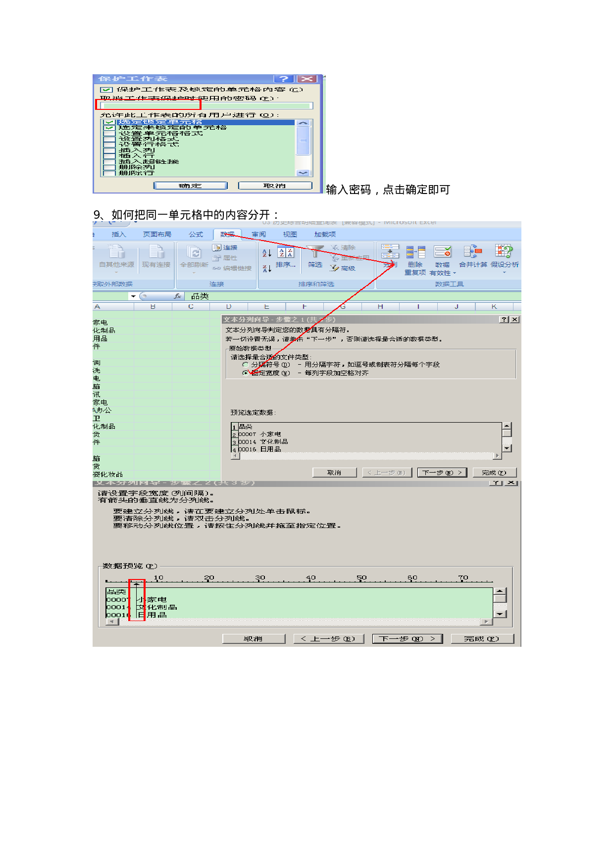Click help button in 保护工作表 dialog
Screen dimensions: 614x868
click(x=283, y=79)
